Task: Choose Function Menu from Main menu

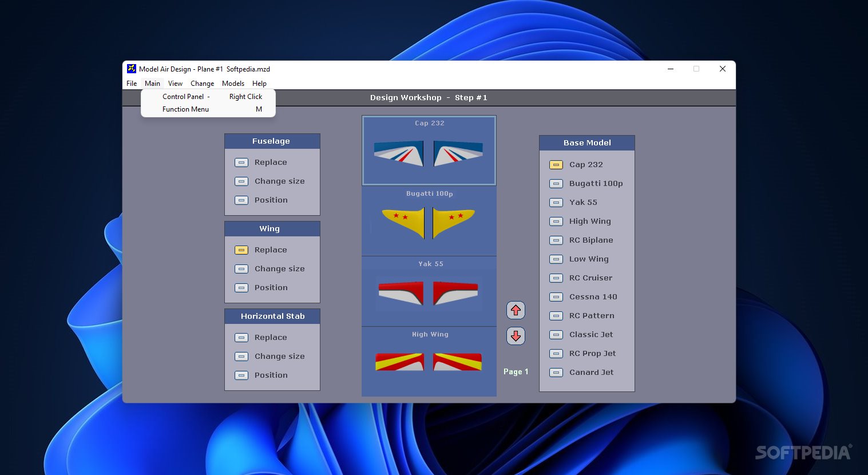Action: [208, 109]
